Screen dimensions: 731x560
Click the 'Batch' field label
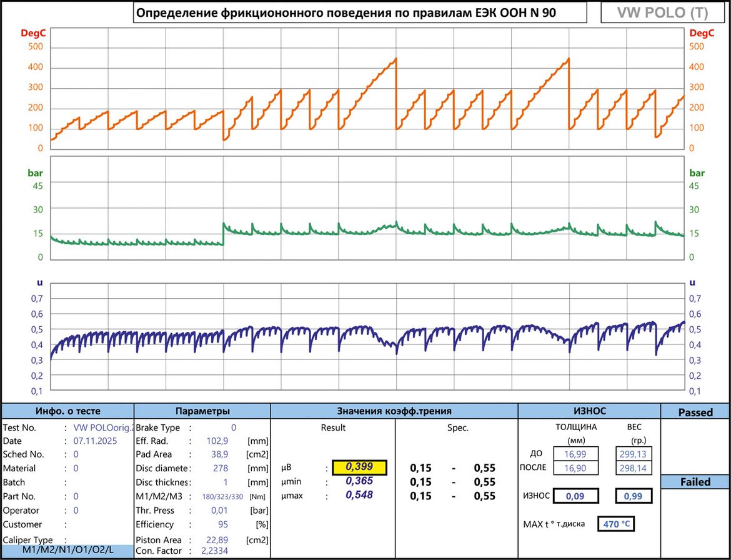pyautogui.click(x=14, y=482)
